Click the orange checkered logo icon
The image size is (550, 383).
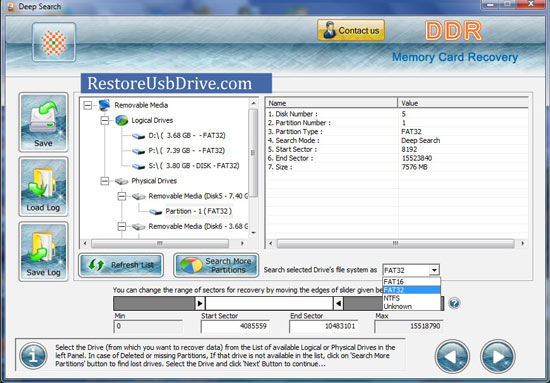pyautogui.click(x=54, y=42)
